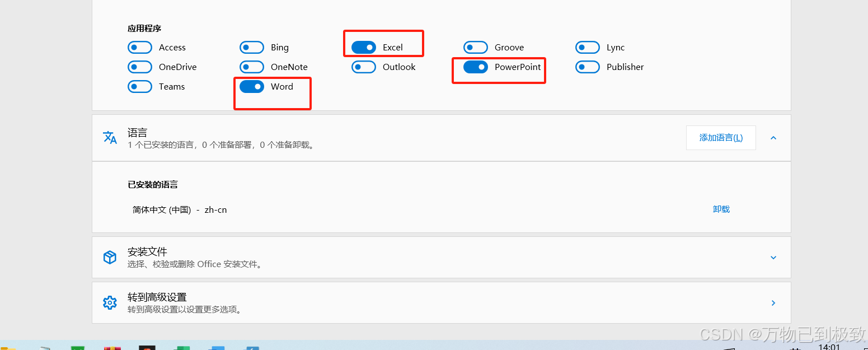Click the language translate icon
The height and width of the screenshot is (350, 868).
(110, 138)
